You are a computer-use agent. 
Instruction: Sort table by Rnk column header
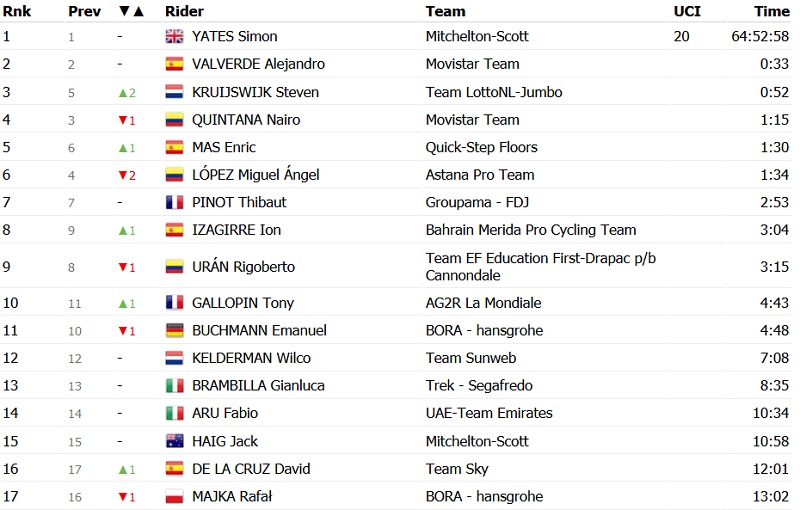(15, 12)
